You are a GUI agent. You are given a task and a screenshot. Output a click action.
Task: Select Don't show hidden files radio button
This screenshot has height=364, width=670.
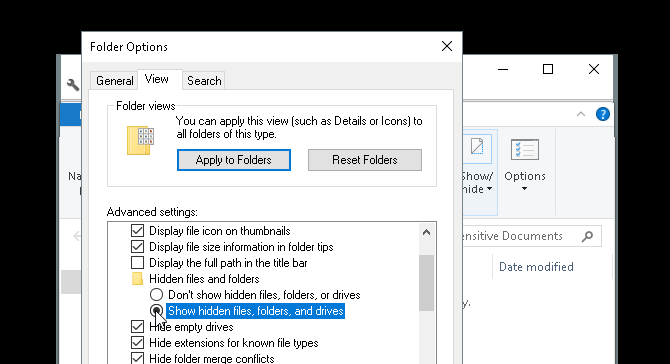pos(156,295)
